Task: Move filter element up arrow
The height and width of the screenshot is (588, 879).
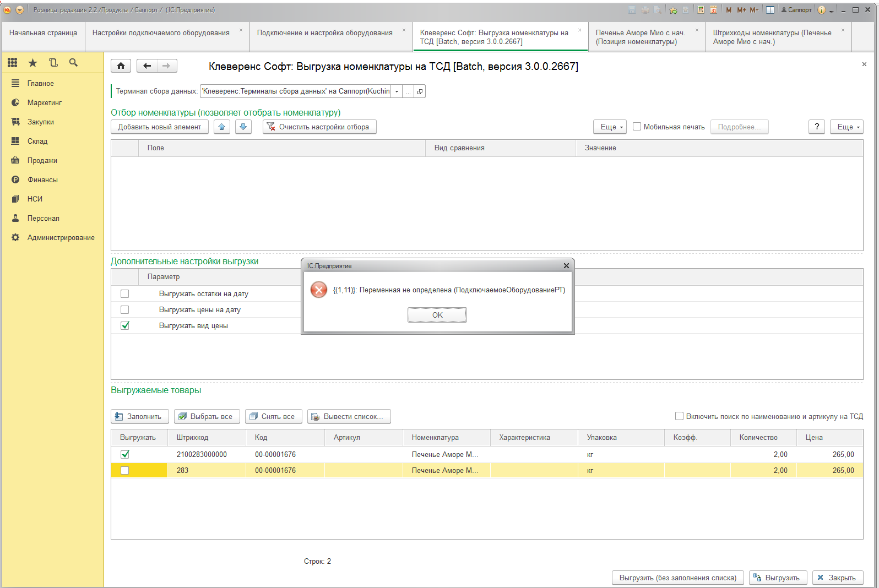Action: (x=222, y=127)
